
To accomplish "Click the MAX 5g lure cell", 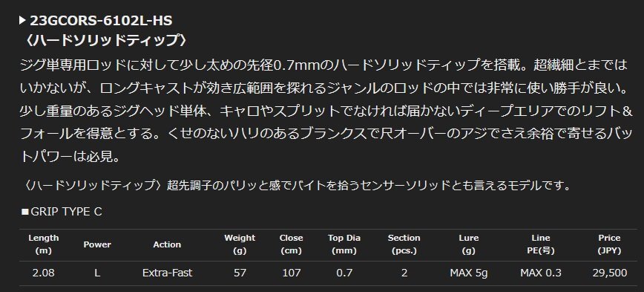I will point(469,273).
